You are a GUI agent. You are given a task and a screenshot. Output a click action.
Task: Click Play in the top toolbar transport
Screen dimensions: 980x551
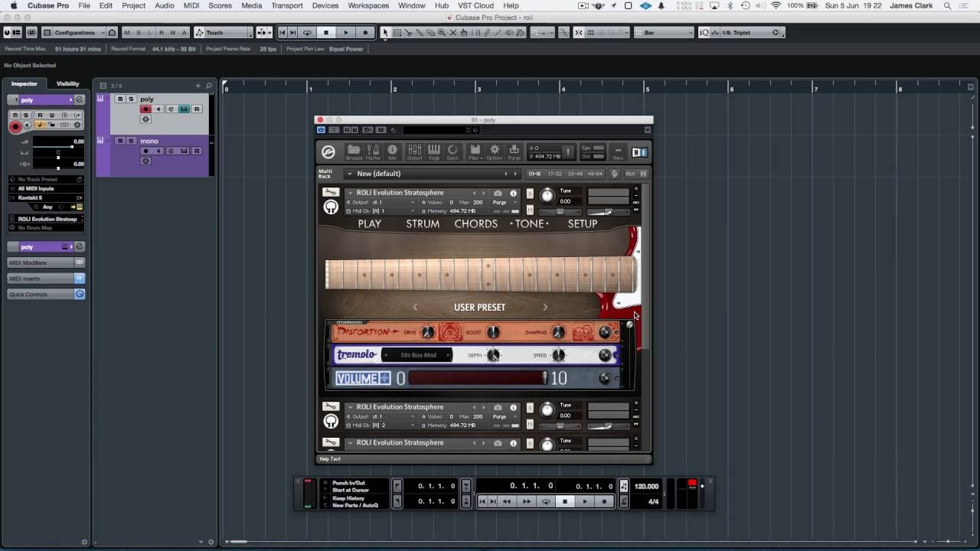346,33
